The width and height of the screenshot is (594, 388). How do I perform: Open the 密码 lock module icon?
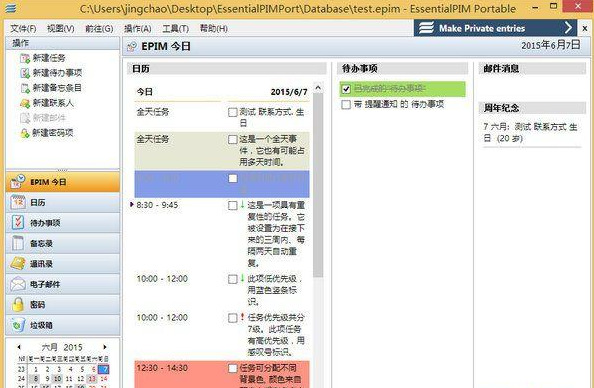[x=18, y=305]
